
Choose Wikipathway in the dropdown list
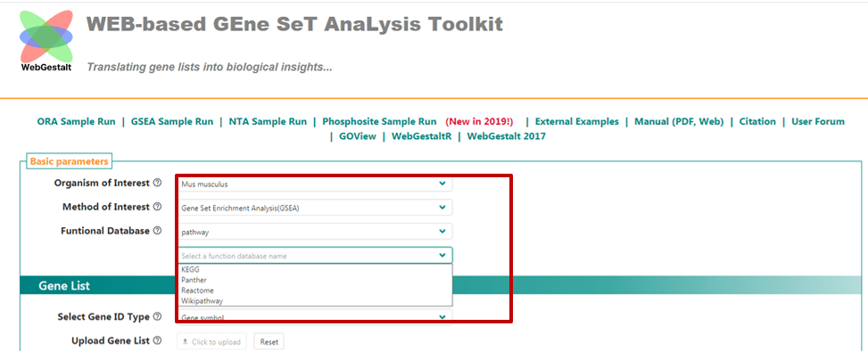[314, 301]
